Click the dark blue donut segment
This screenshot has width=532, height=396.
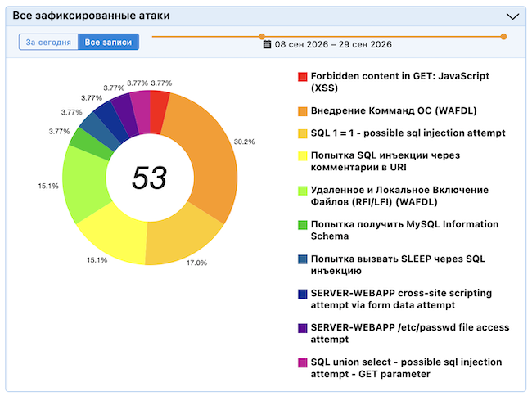(x=111, y=124)
